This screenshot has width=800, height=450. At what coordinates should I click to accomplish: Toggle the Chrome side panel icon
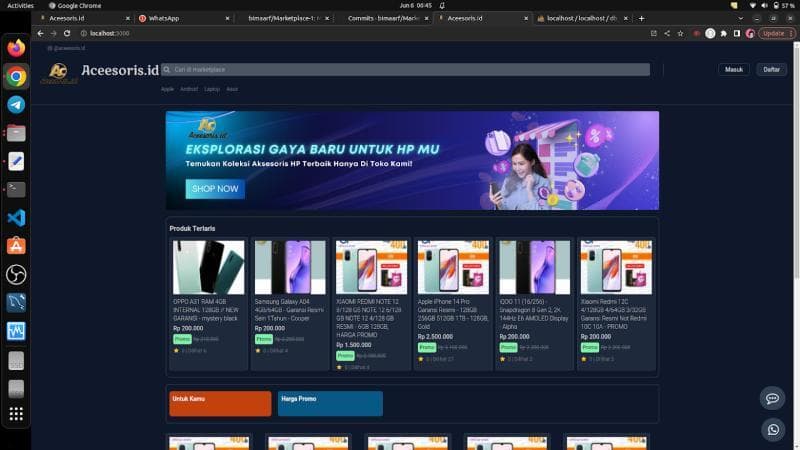pyautogui.click(x=737, y=33)
